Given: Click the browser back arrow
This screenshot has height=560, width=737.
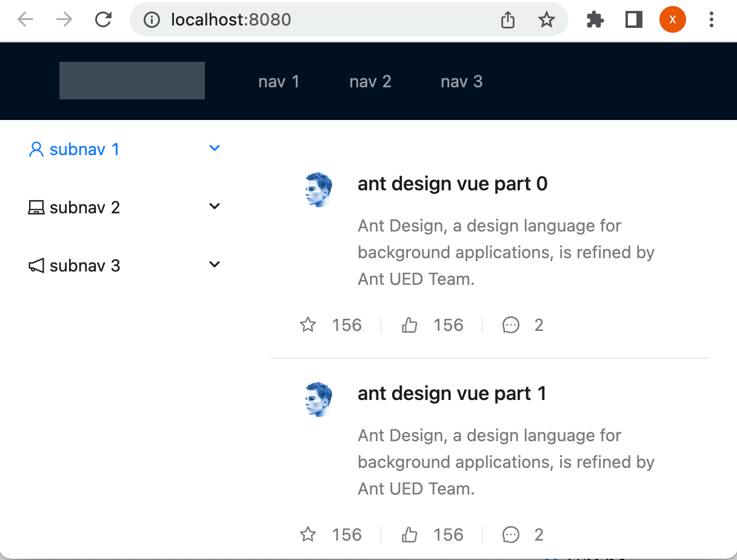Looking at the screenshot, I should (25, 20).
